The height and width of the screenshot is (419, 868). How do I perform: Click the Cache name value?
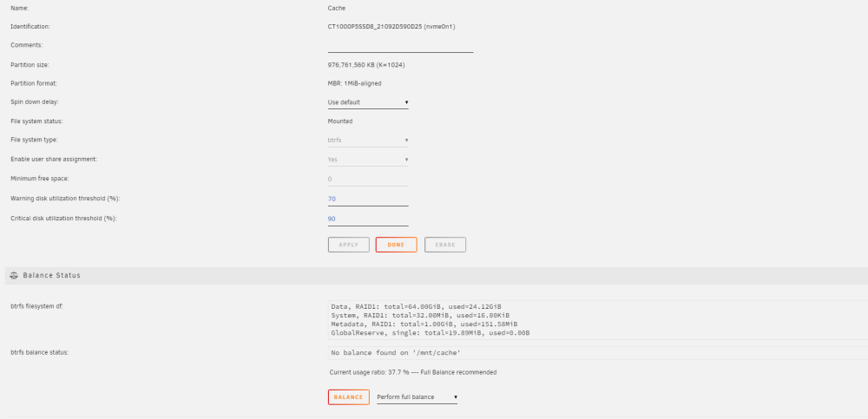click(x=337, y=9)
